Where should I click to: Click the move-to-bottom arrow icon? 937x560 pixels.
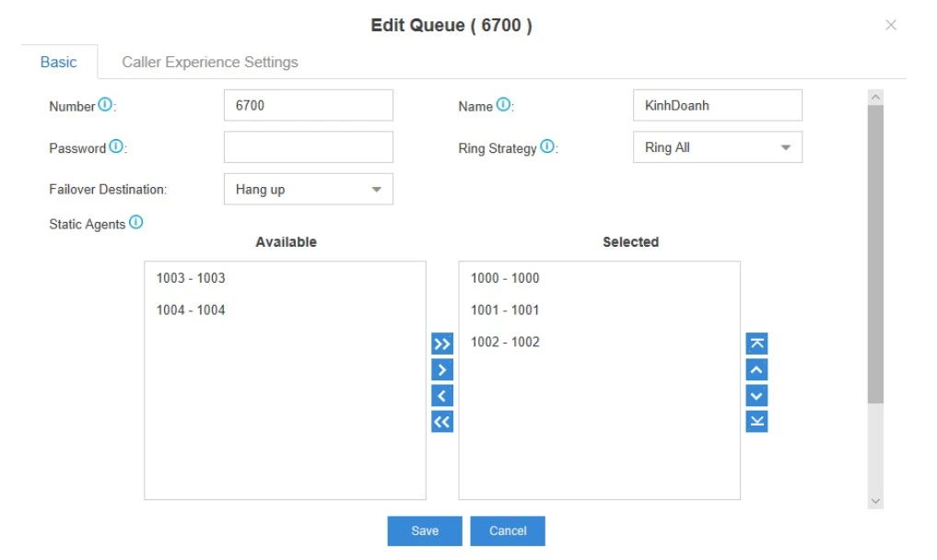point(756,422)
